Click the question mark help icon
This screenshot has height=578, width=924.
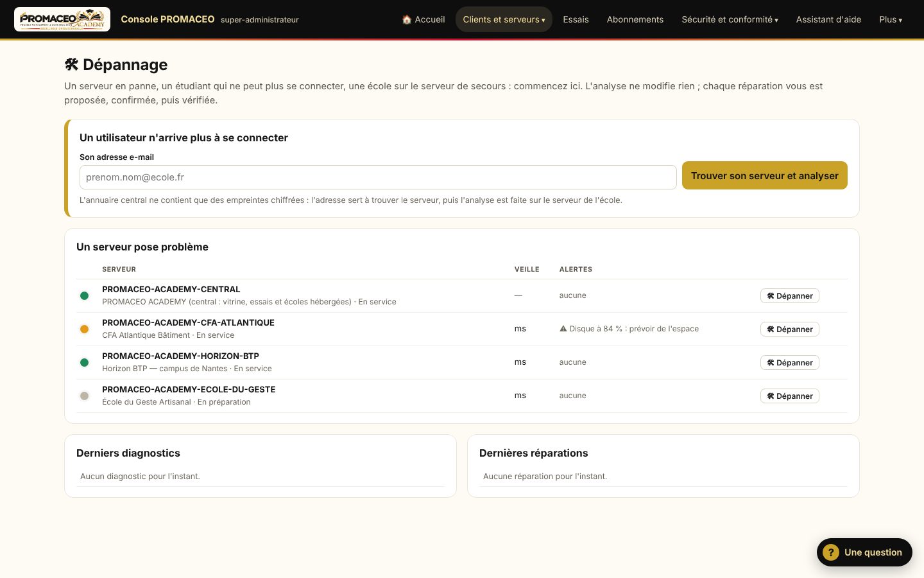831,552
